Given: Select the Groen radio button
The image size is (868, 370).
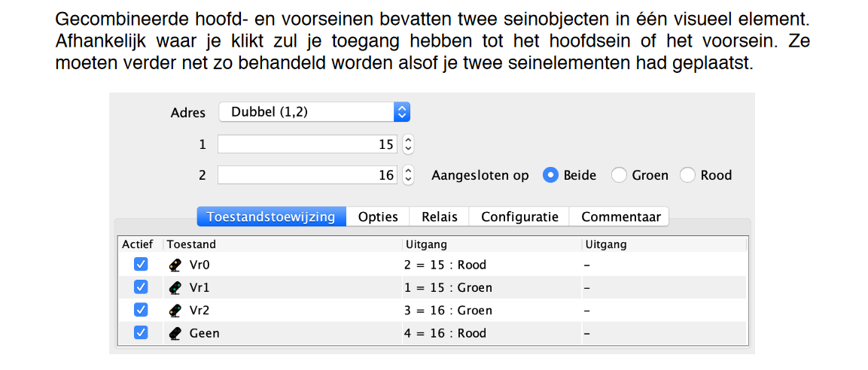Looking at the screenshot, I should tap(619, 175).
